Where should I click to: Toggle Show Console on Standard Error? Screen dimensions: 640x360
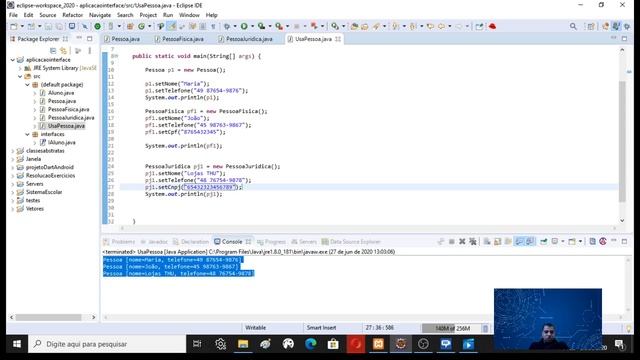(530, 242)
